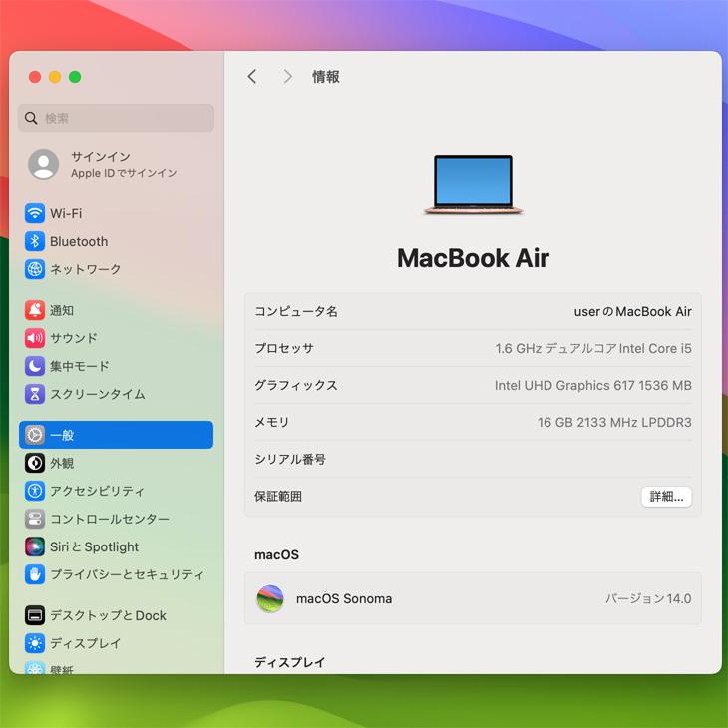Select スクリーンタイム hourglass icon
Screen dimensions: 728x728
coord(35,394)
